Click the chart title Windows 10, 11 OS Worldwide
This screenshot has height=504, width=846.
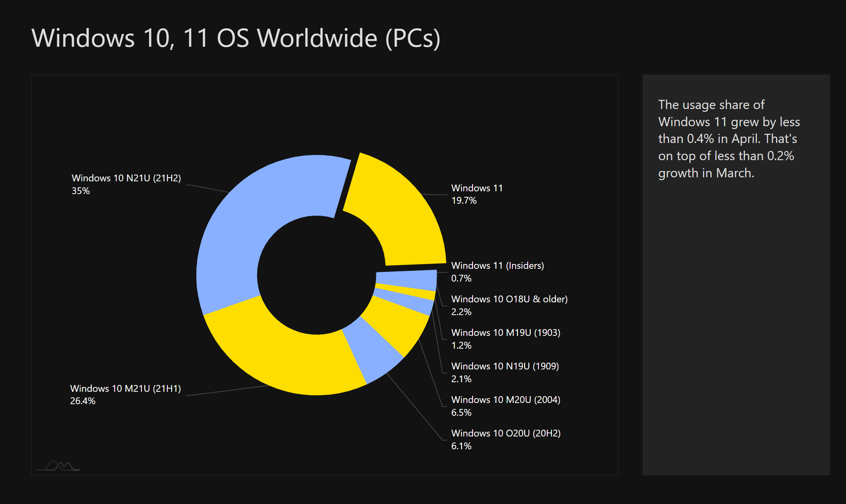pyautogui.click(x=236, y=38)
